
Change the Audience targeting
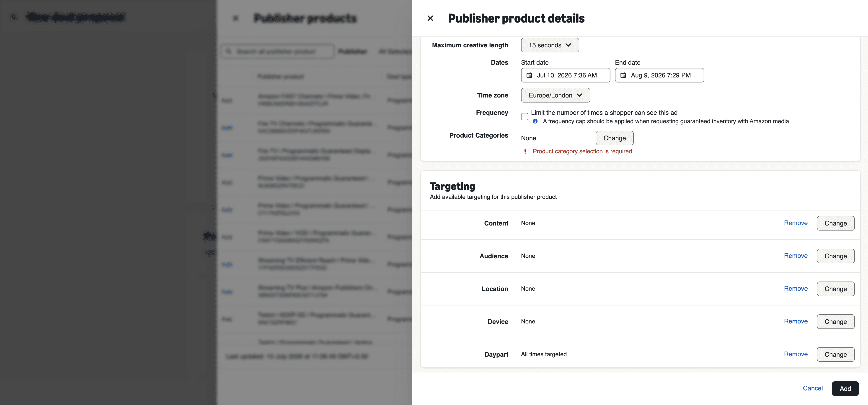pyautogui.click(x=836, y=256)
